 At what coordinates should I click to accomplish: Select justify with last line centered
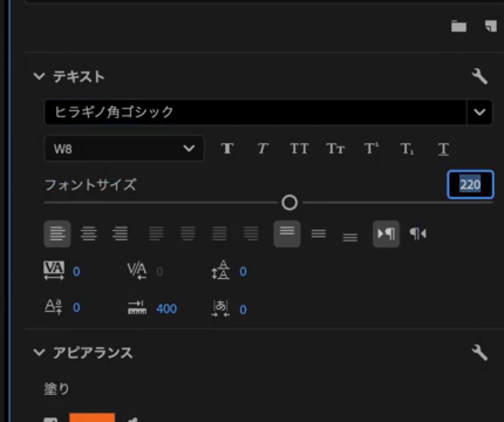188,233
